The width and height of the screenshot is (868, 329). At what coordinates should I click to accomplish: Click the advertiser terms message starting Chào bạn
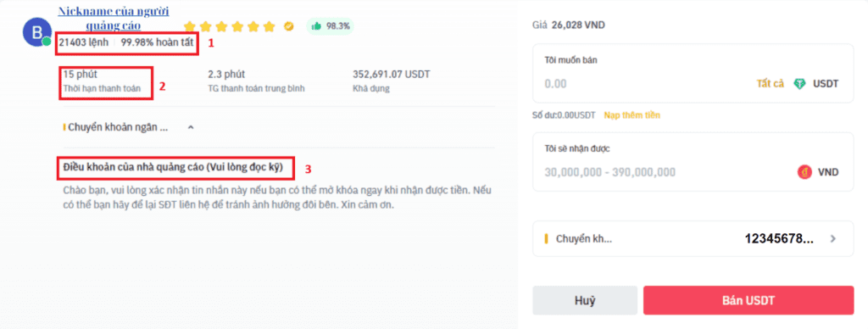point(277,198)
